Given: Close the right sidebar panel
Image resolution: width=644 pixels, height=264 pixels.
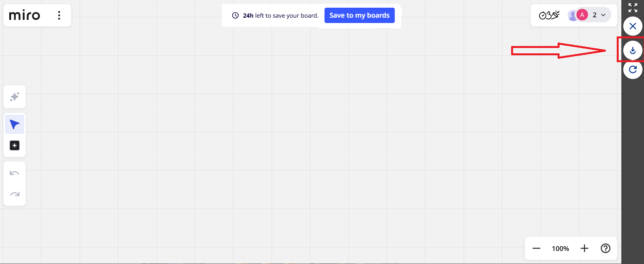Looking at the screenshot, I should (x=632, y=26).
